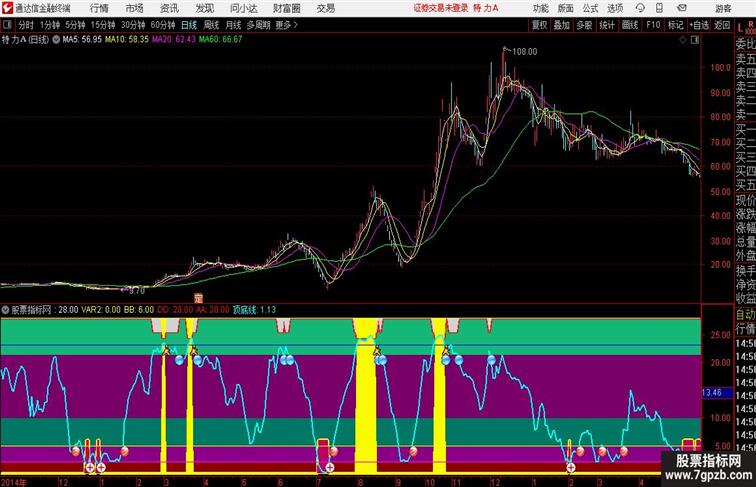Expand the 股票指标网 indicator dropdown
Screen dimensions: 756x487
coord(5,310)
